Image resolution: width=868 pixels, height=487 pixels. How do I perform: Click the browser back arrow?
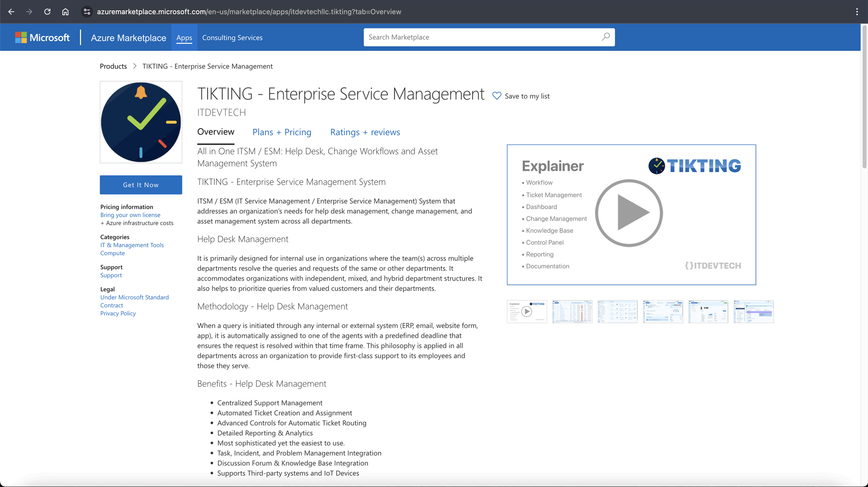click(x=11, y=12)
